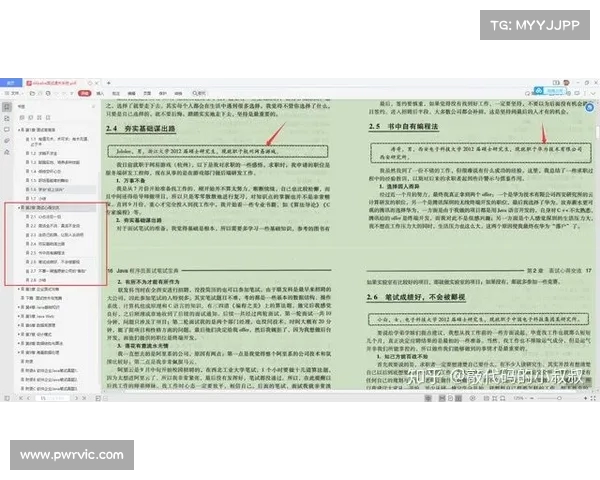Open the page thumbnails panel in left sidebar
Screen dimensions: 600x480
coord(7,119)
